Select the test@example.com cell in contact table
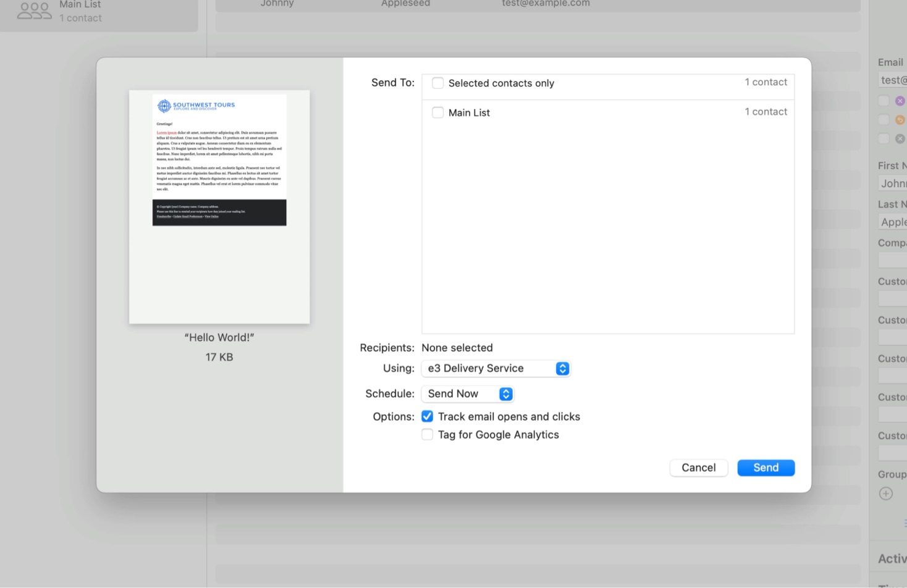This screenshot has height=588, width=907. 546,4
